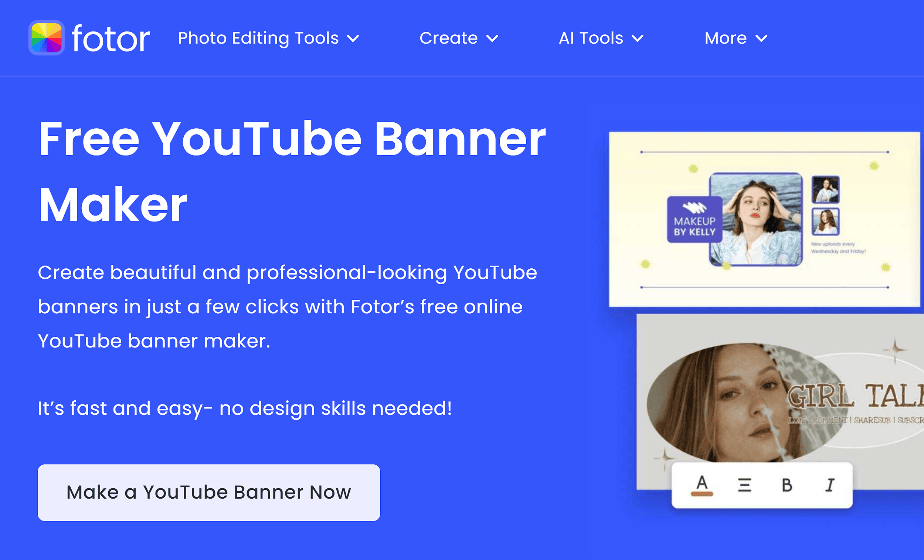Click 'Create beautiful and professional-looking' paragraph
The image size is (924, 560).
tap(287, 306)
